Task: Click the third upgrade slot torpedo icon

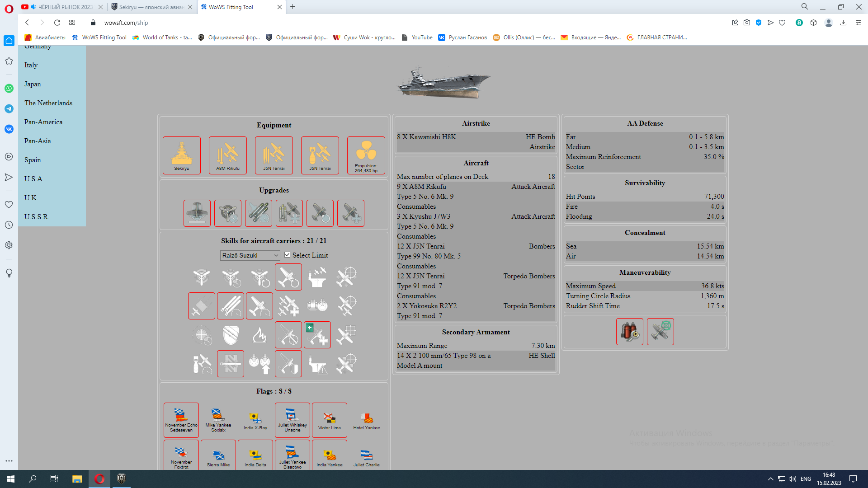Action: 259,213
